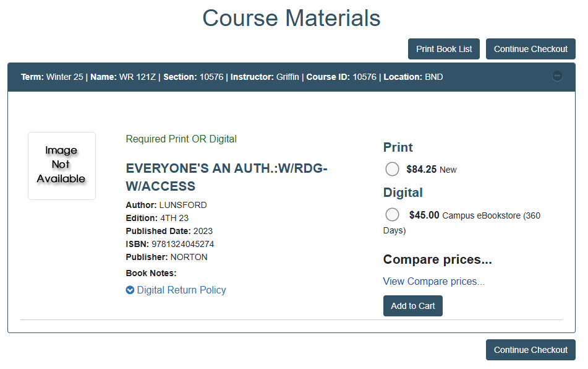This screenshot has width=588, height=369.
Task: Click the Print section heading
Action: point(397,147)
